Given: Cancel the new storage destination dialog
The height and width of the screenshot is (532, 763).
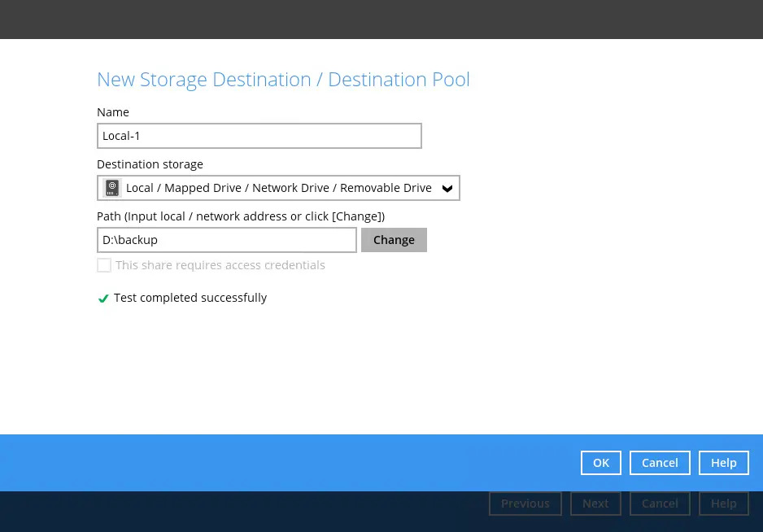Looking at the screenshot, I should [659, 463].
